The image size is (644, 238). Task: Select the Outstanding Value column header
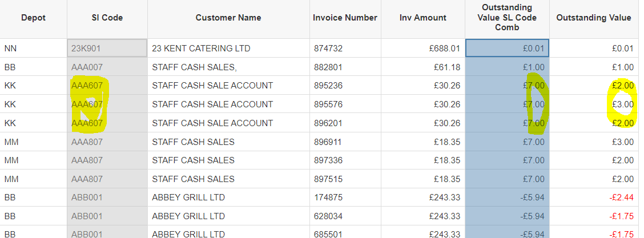[x=594, y=18]
